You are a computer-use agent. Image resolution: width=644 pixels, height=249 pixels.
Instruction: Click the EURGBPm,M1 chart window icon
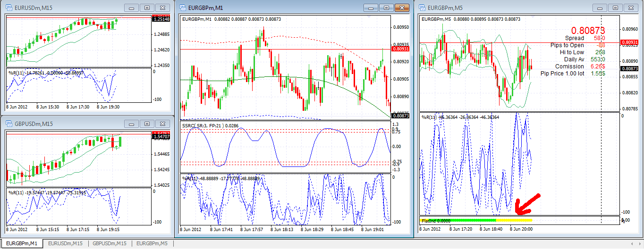[184, 8]
